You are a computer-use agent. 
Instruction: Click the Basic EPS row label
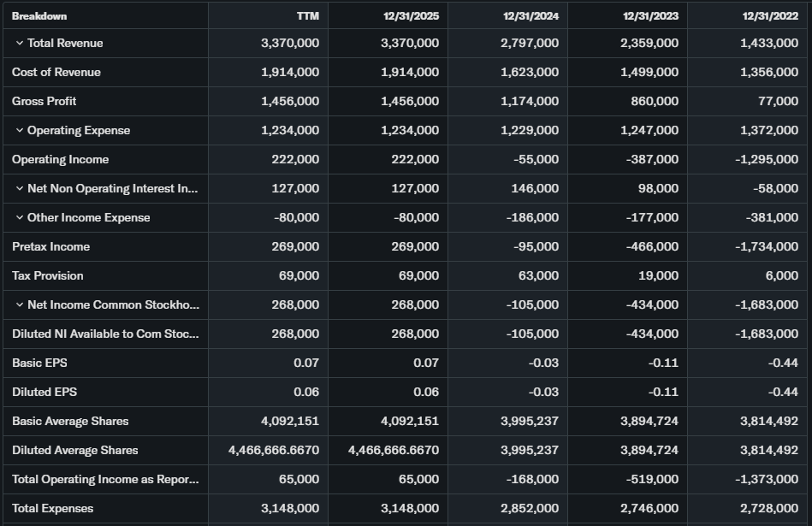tap(39, 363)
